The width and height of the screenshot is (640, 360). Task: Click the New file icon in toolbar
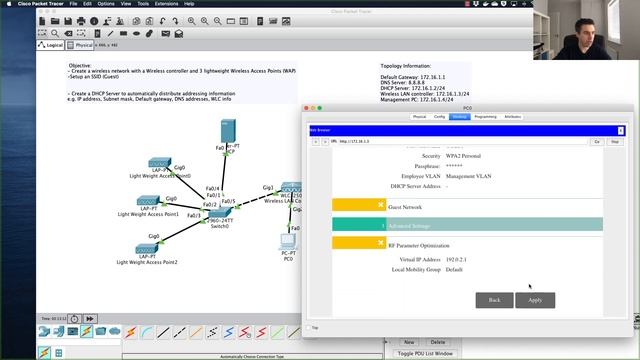(42, 21)
